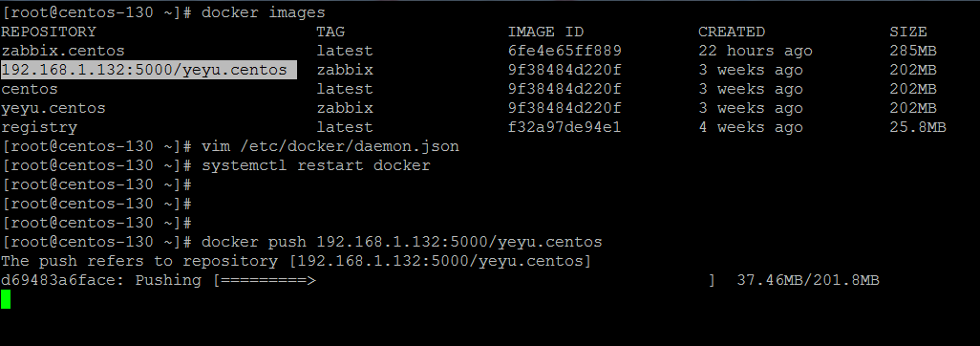
Task: Click the 25.8MB size value
Action: pyautogui.click(x=918, y=127)
